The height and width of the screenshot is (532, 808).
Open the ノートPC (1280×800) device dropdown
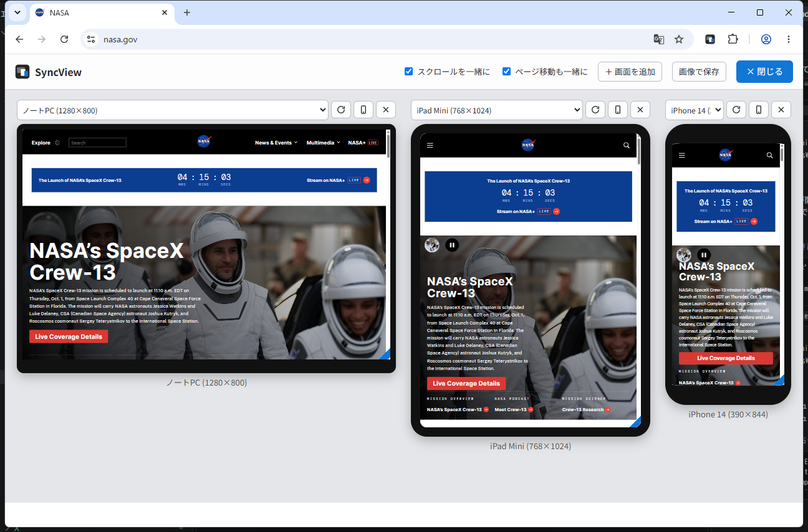click(x=173, y=110)
